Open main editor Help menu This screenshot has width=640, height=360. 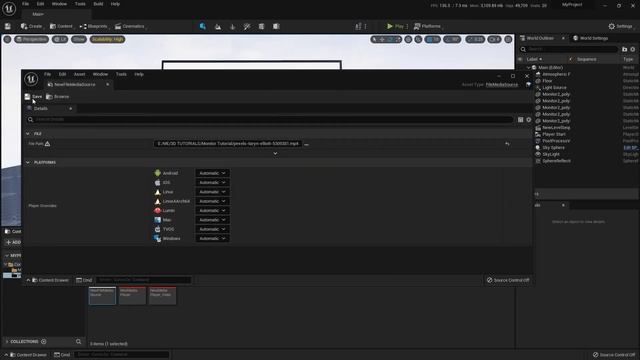point(115,4)
